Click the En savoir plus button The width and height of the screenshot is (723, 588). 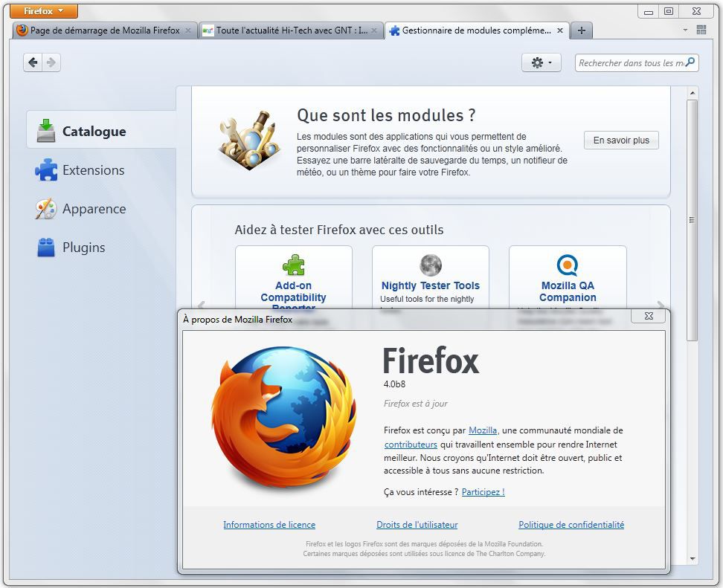621,140
